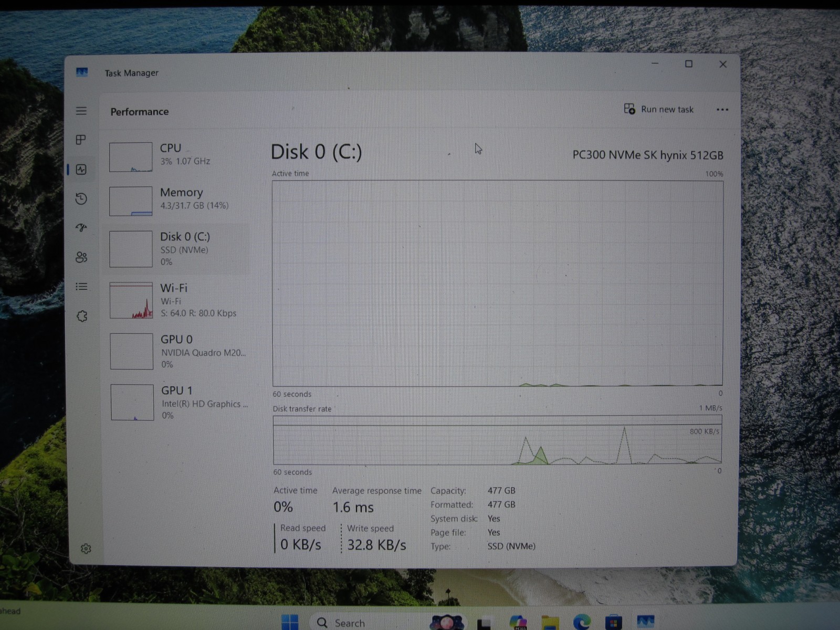This screenshot has height=630, width=840.
Task: Click the PC300 NVMe SK hynix 512GB label
Action: [x=648, y=155]
